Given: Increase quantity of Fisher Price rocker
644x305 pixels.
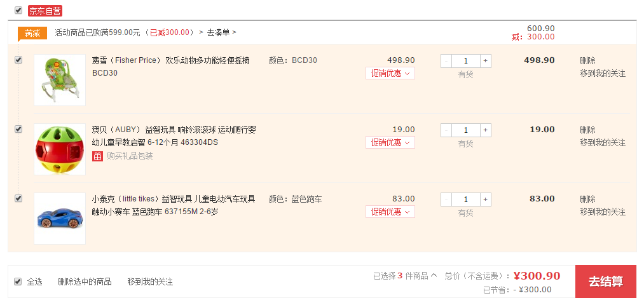Looking at the screenshot, I should tap(486, 61).
